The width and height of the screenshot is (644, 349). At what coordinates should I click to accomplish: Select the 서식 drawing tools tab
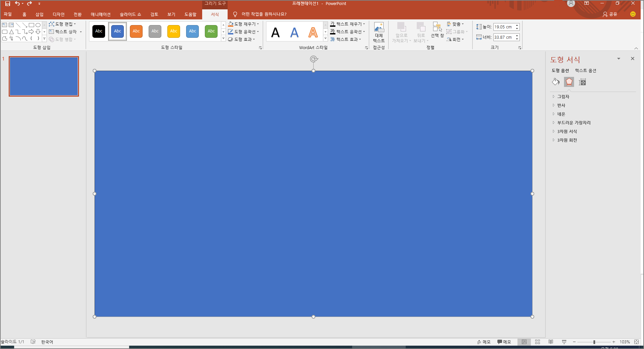tap(215, 14)
